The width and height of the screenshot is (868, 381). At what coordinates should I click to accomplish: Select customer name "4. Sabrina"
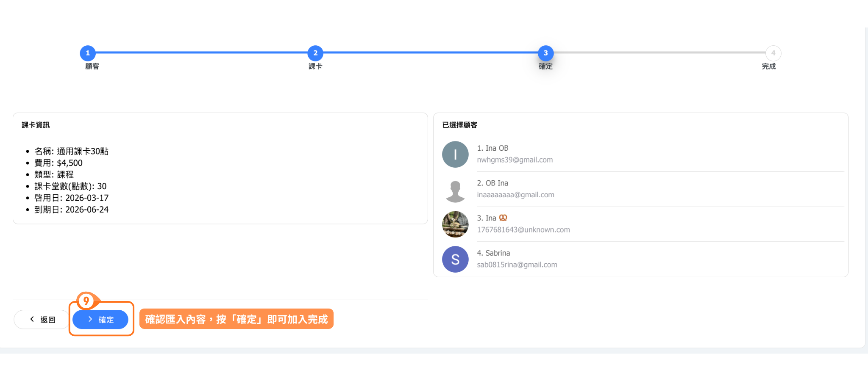(x=493, y=253)
